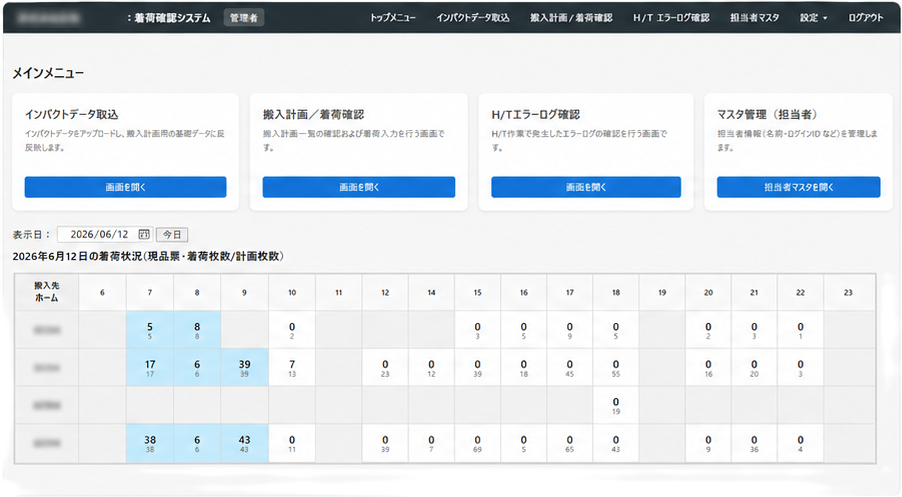Click hour 16 cell showing 0 of 18

[x=523, y=367]
